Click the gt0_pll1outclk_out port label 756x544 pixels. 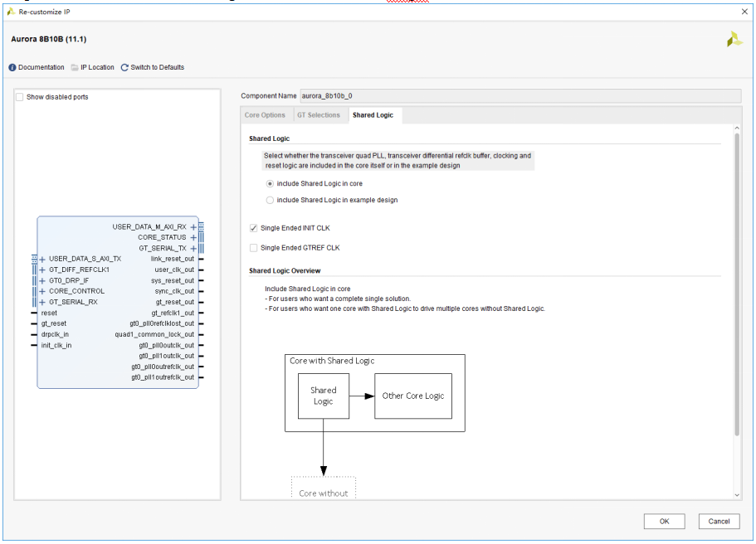(x=166, y=356)
